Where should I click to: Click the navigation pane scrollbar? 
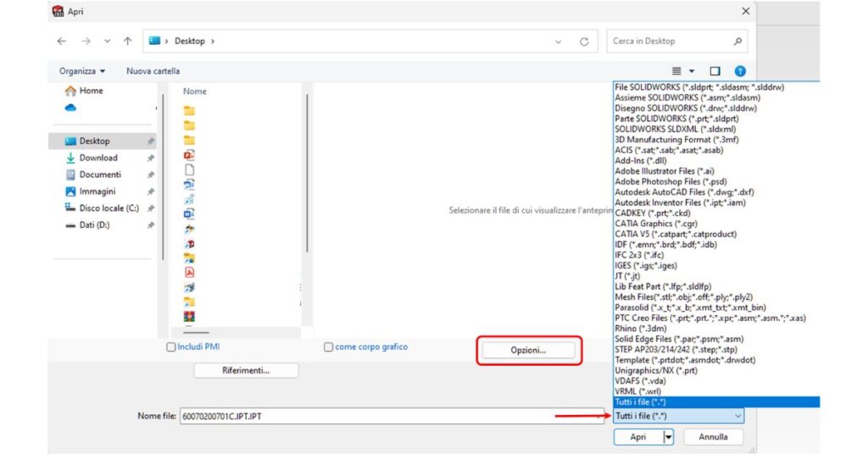tap(163, 177)
